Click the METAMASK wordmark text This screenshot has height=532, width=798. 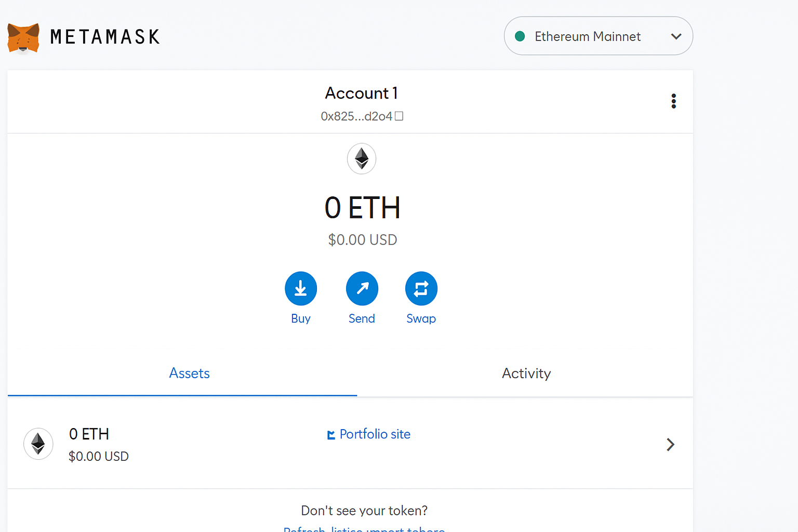click(105, 37)
